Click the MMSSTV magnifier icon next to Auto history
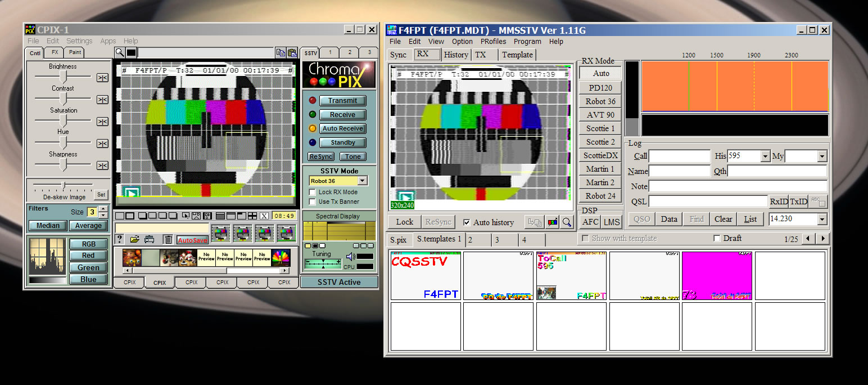The height and width of the screenshot is (385, 868). click(x=567, y=222)
